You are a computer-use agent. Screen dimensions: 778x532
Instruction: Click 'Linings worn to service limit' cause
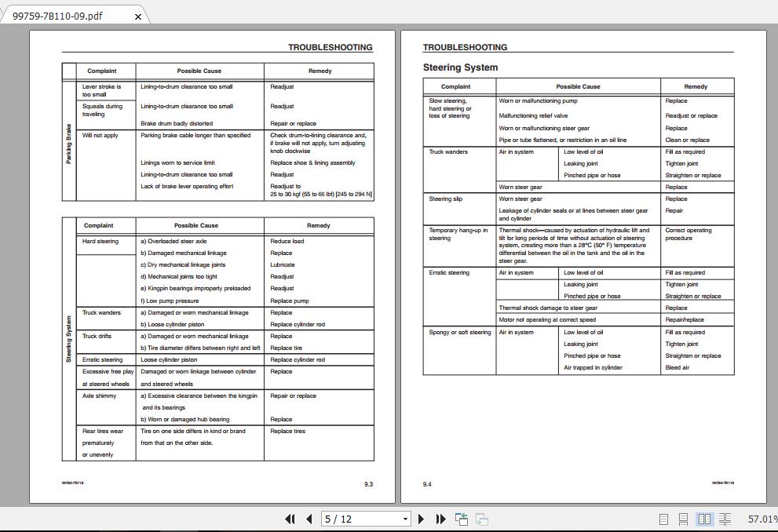177,162
